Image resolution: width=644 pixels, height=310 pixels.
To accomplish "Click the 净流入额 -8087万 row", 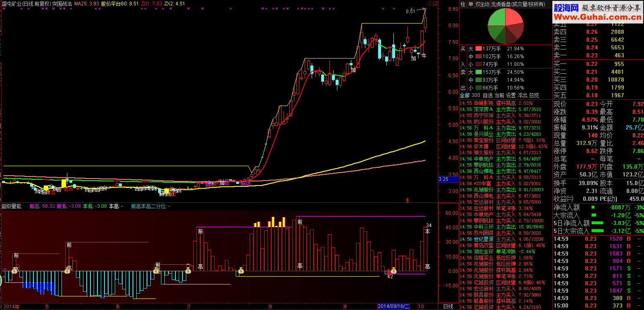I will [598, 207].
